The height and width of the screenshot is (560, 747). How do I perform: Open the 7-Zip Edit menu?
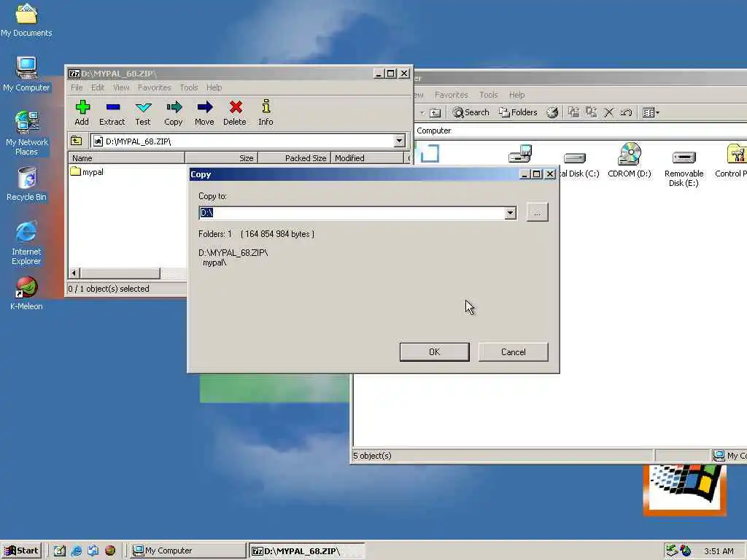pyautogui.click(x=98, y=87)
